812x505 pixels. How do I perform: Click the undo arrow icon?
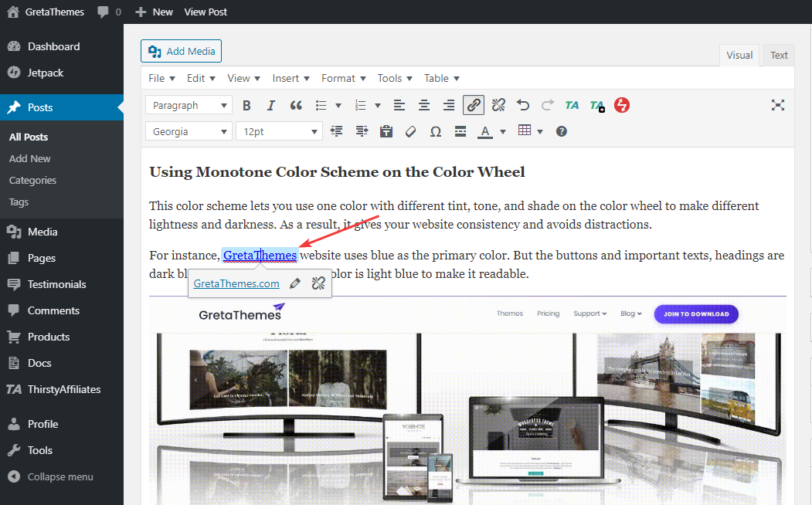523,105
